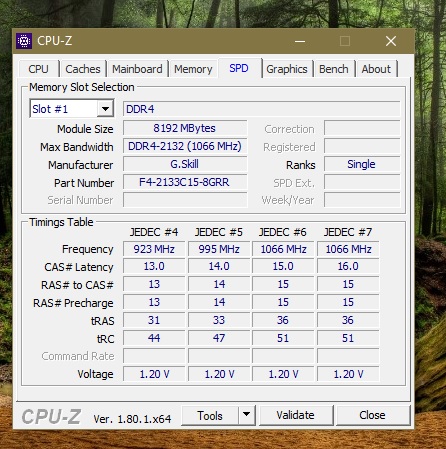Select the Memory tab

193,69
